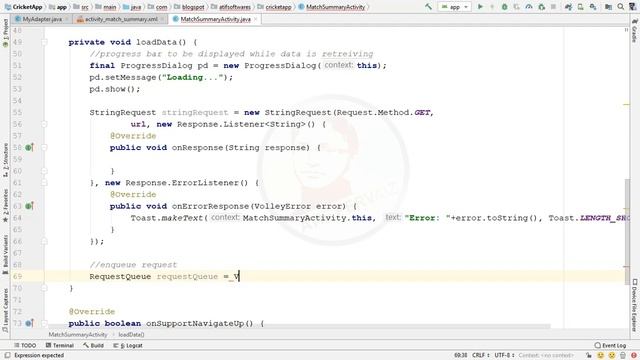The height and width of the screenshot is (360, 640).
Task: Click the trash memory icon in status bar
Action: (622, 356)
